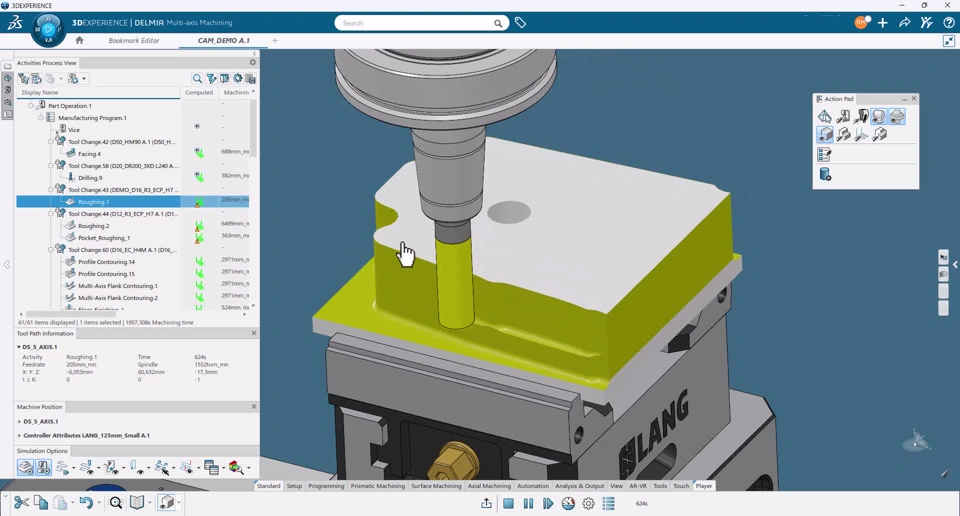Pause the machining simulation
This screenshot has width=960, height=516.
click(x=528, y=503)
